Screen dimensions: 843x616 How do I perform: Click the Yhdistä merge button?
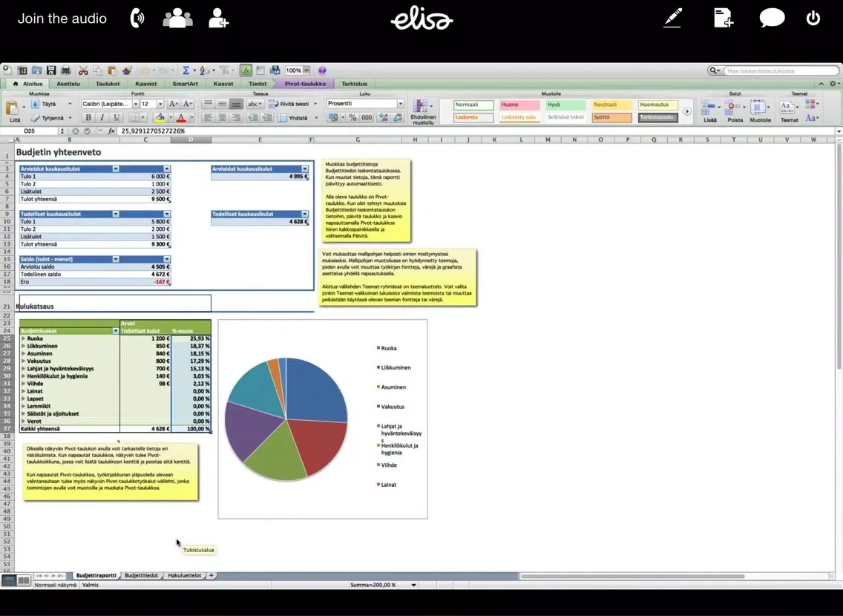click(x=298, y=118)
